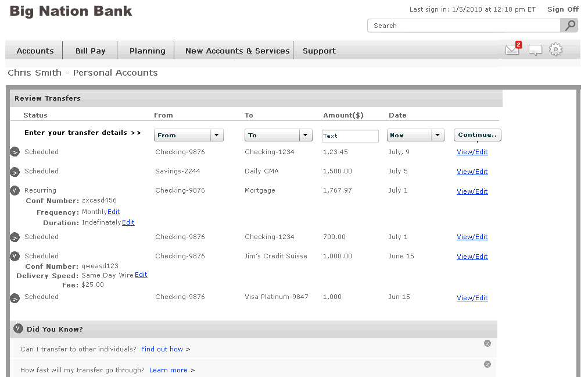The image size is (588, 377).
Task: Click the Amount($) column header
Action: (343, 115)
